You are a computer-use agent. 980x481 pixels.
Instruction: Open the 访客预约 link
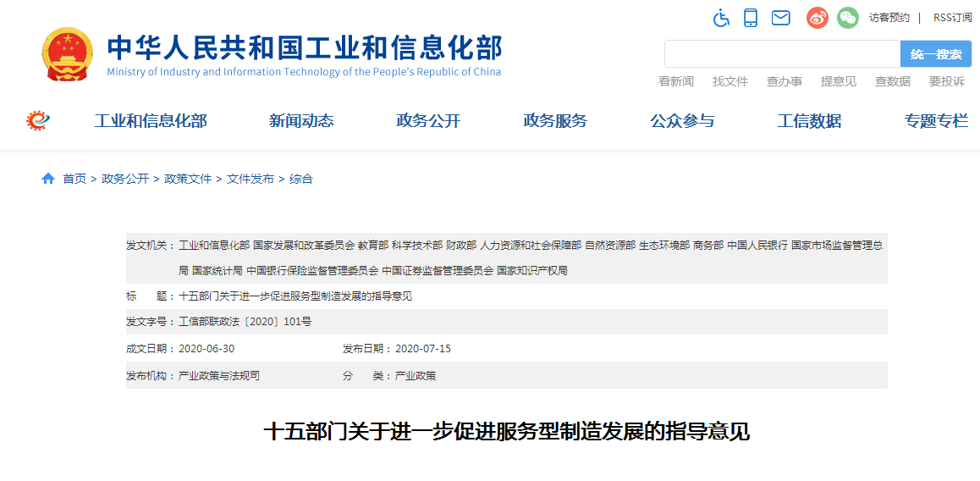click(x=889, y=18)
